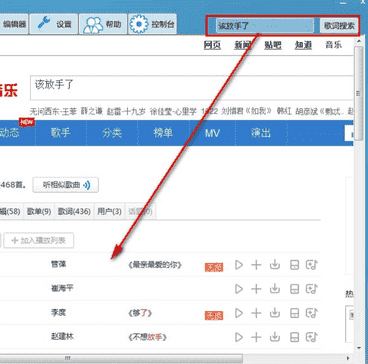The image size is (368, 364).
Task: Open album 《够了》
Action: pyautogui.click(x=140, y=313)
